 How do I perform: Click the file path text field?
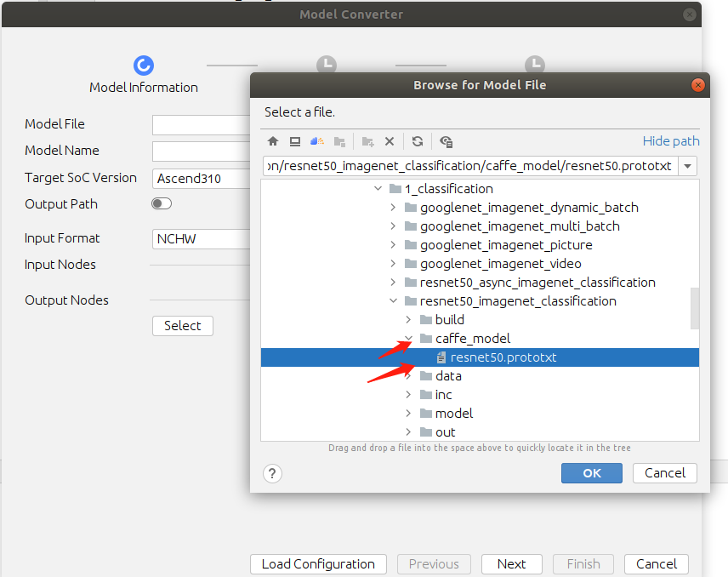click(x=471, y=166)
